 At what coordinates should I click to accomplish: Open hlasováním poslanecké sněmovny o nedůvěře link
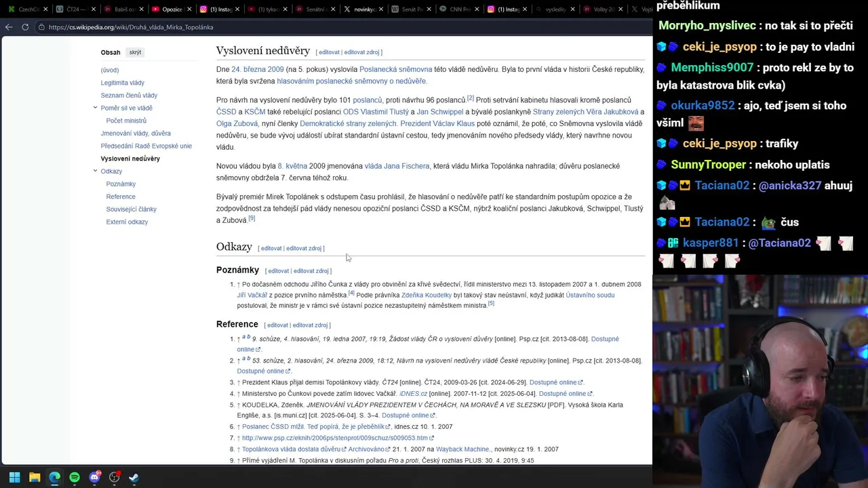352,81
